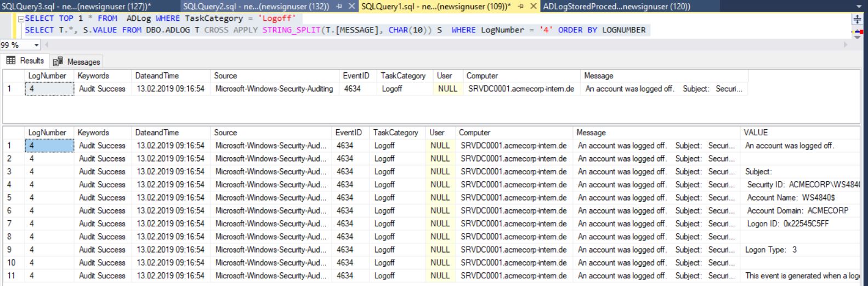Select SRVDC0001 Computer cell in lower grid row 6
868x286 pixels.
pos(514,210)
